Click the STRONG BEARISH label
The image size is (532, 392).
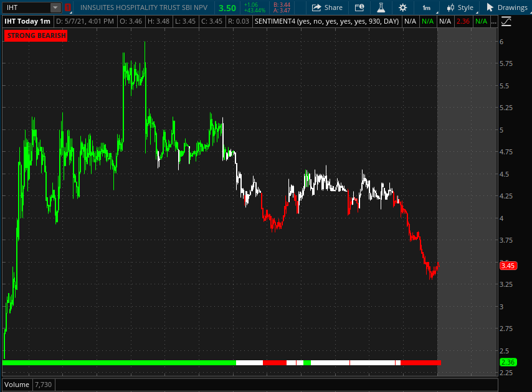36,35
